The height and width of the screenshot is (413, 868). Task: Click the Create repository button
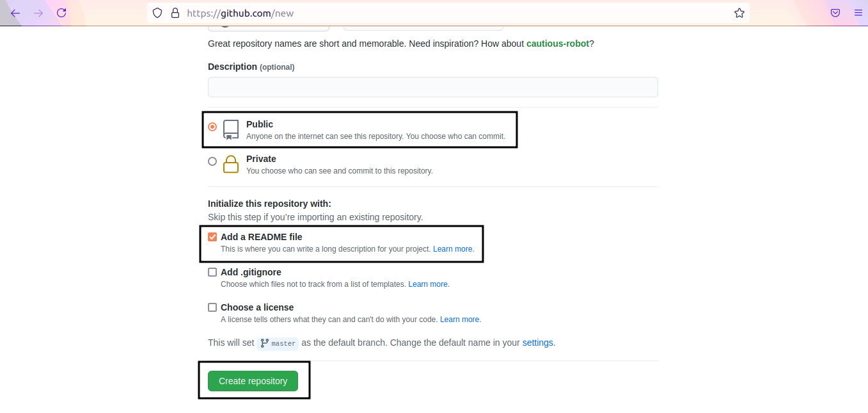(x=253, y=381)
